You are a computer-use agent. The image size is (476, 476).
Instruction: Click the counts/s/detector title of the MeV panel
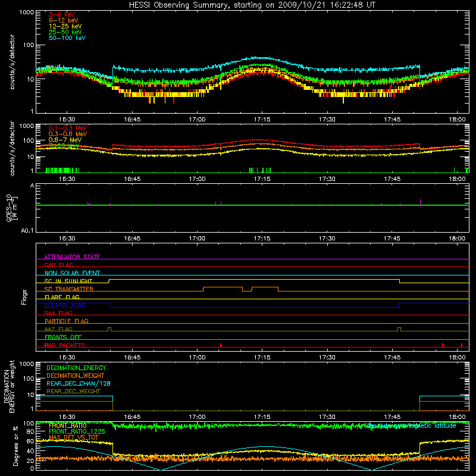12,148
